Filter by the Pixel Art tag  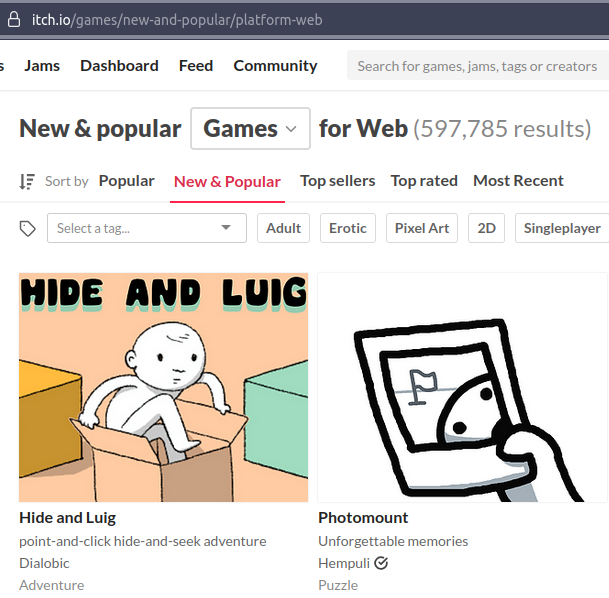point(422,228)
